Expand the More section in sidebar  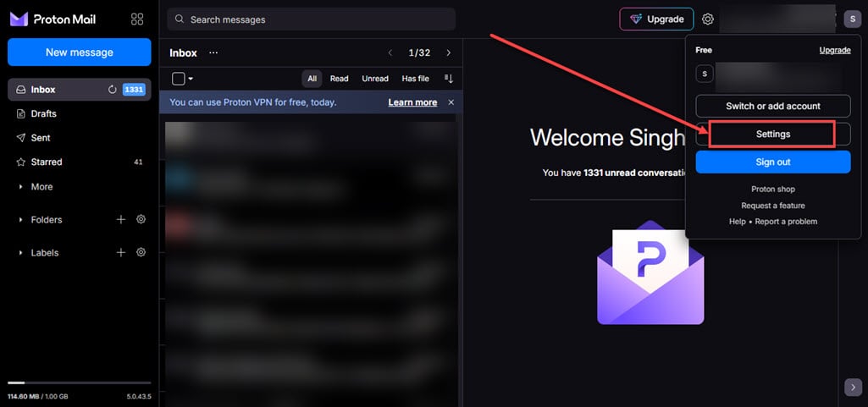(x=21, y=187)
